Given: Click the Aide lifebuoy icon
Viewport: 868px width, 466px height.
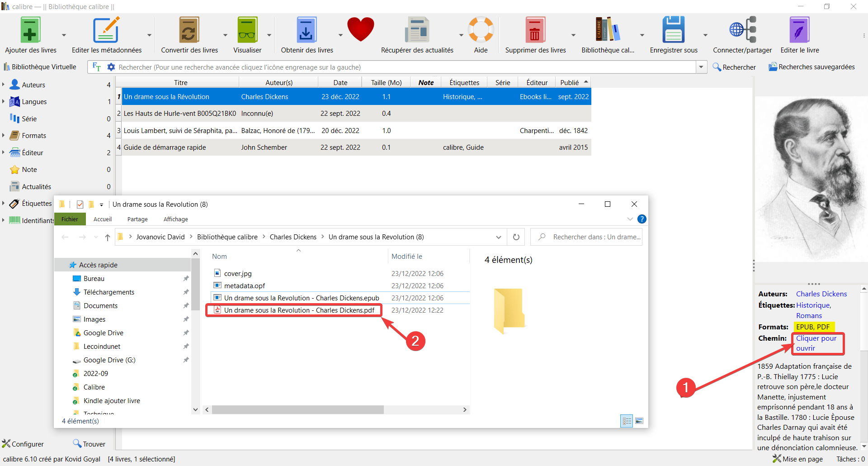Looking at the screenshot, I should point(481,30).
